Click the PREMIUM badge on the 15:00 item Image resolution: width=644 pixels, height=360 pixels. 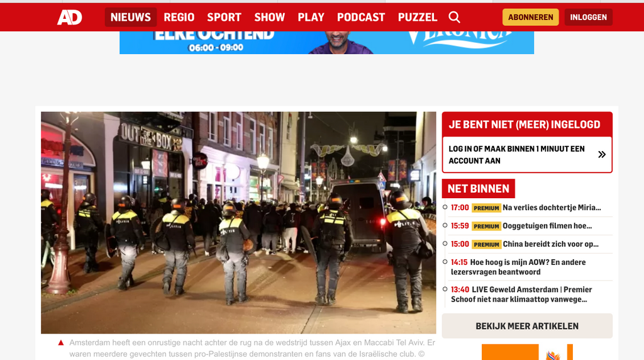coord(486,245)
